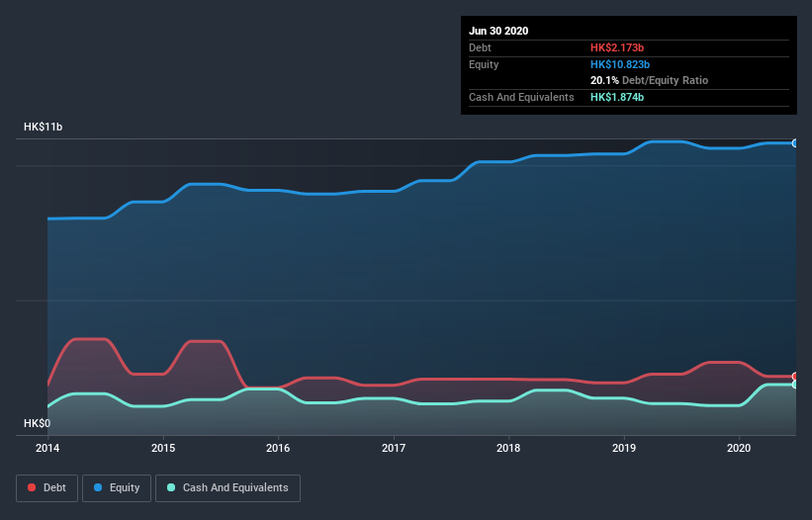Select the 2020 x-axis label
The width and height of the screenshot is (812, 520).
click(x=739, y=448)
